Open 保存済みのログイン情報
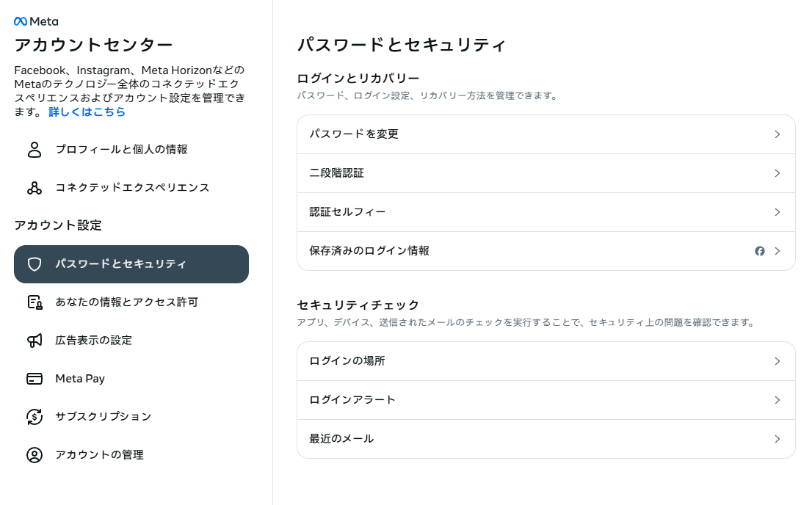 (545, 251)
